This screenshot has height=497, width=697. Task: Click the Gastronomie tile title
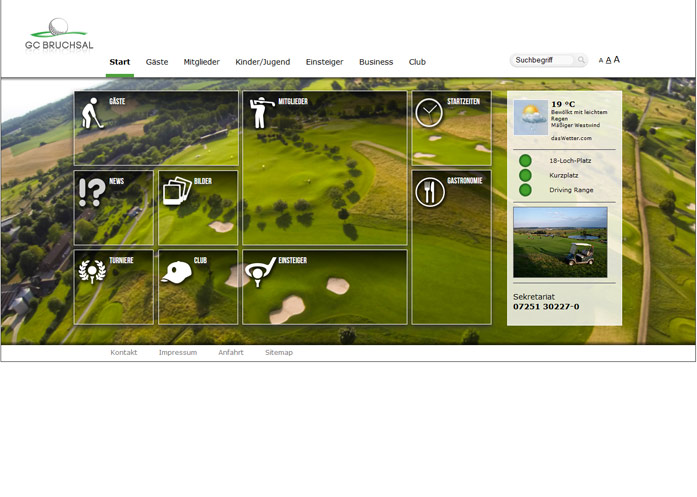465,180
